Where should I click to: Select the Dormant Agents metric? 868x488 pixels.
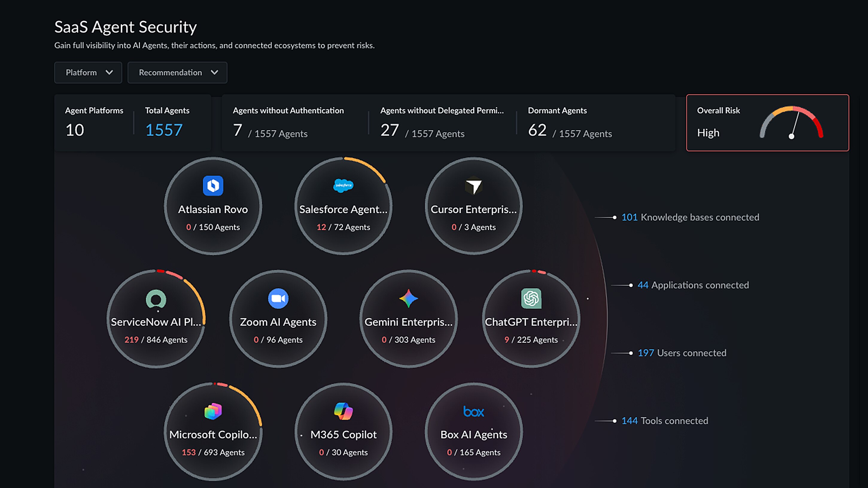pos(569,123)
